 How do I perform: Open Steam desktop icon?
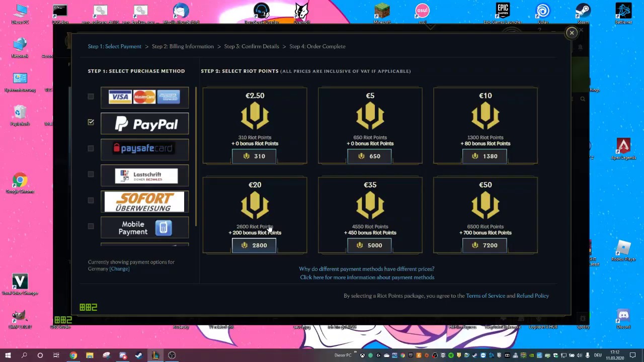[x=583, y=14]
